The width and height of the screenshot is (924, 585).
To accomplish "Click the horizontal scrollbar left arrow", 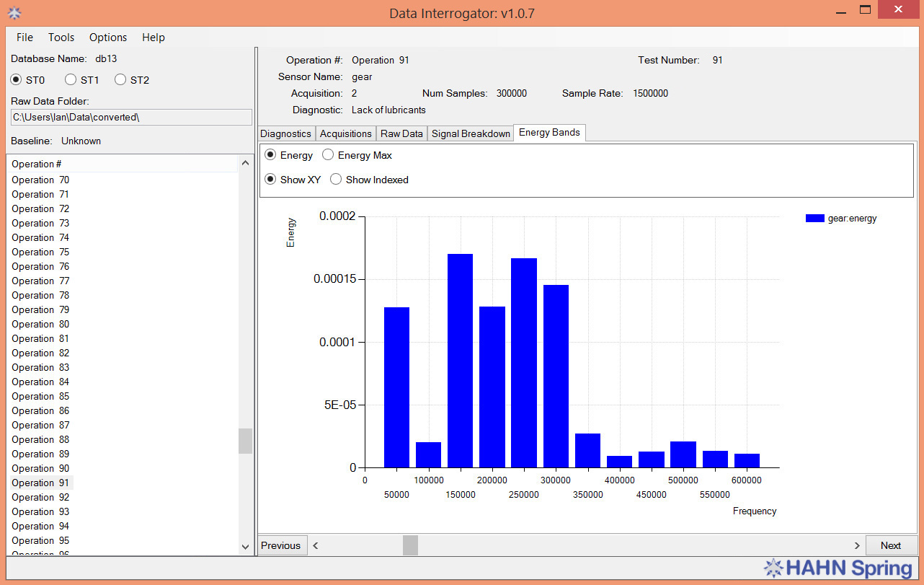I will pyautogui.click(x=316, y=545).
